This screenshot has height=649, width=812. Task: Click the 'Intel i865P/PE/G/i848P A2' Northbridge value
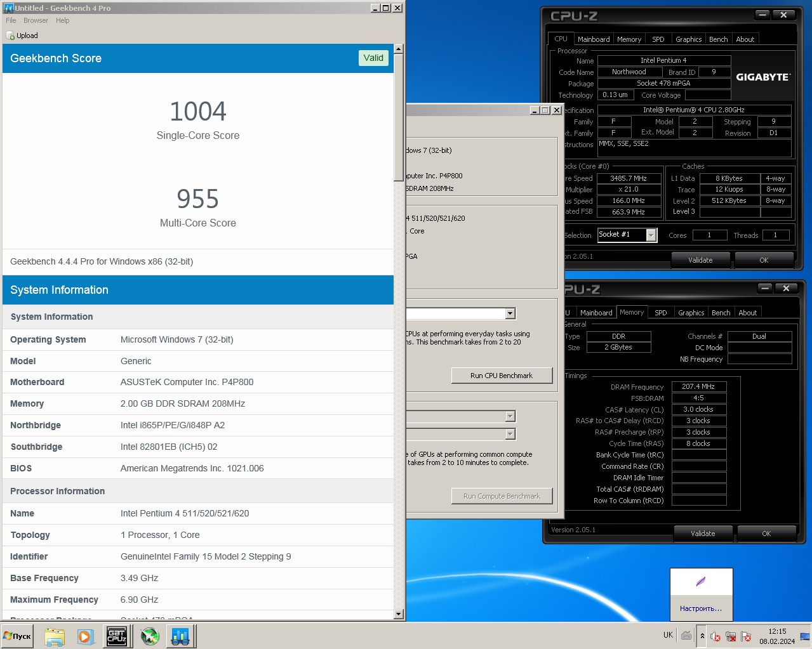pos(173,425)
